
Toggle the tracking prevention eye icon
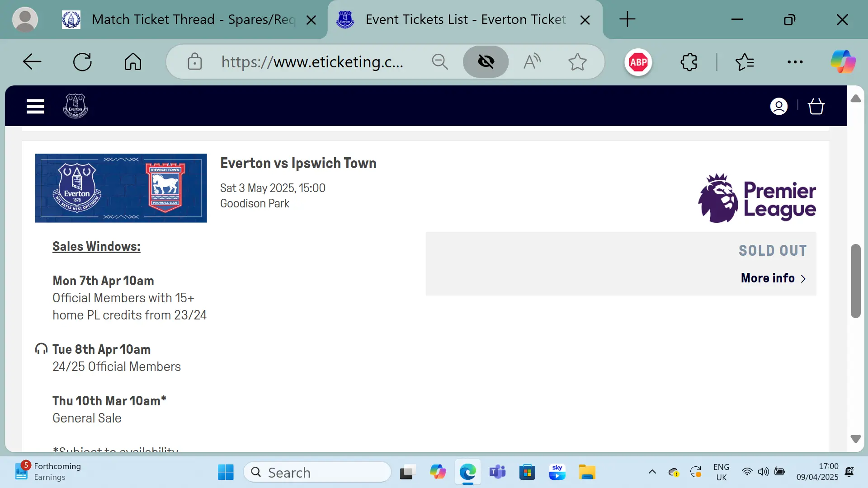[486, 62]
